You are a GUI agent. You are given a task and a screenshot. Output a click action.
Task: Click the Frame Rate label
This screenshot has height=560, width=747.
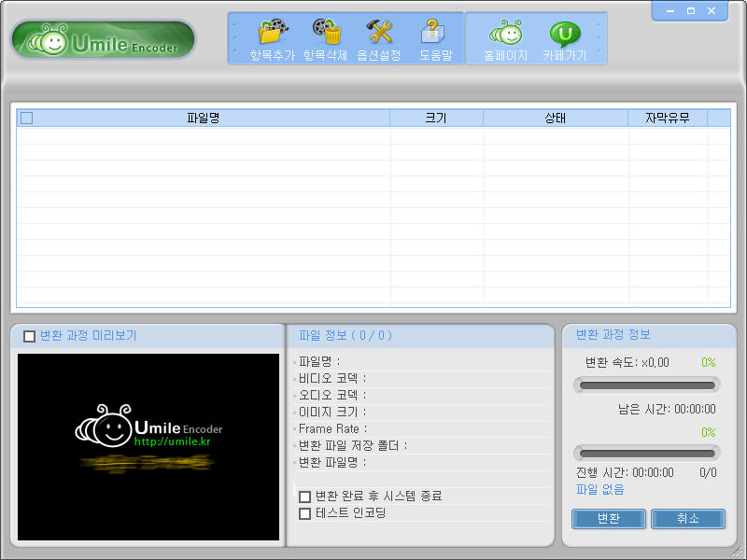tap(333, 429)
